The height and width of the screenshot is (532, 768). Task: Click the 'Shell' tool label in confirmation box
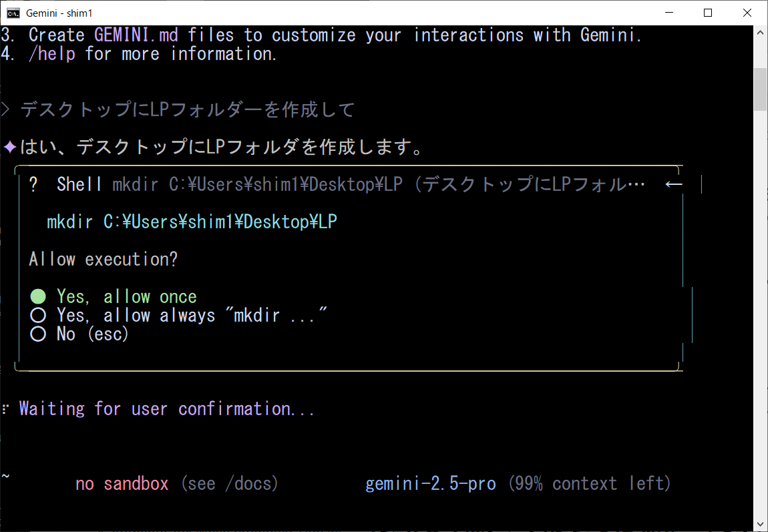pyautogui.click(x=79, y=184)
